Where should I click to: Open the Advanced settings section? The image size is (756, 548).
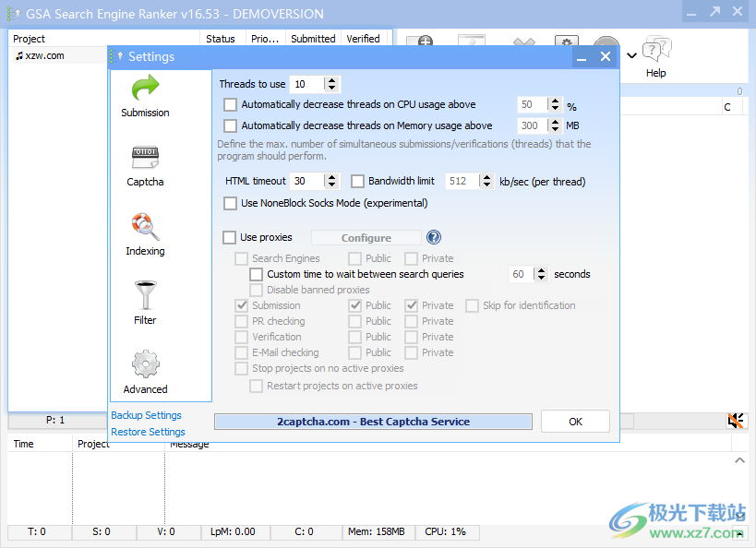pos(145,372)
